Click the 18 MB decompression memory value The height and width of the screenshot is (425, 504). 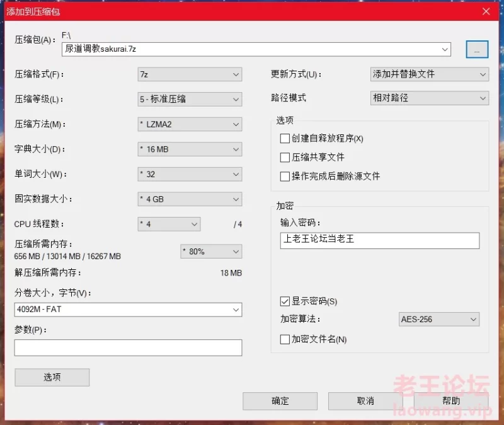[231, 273]
